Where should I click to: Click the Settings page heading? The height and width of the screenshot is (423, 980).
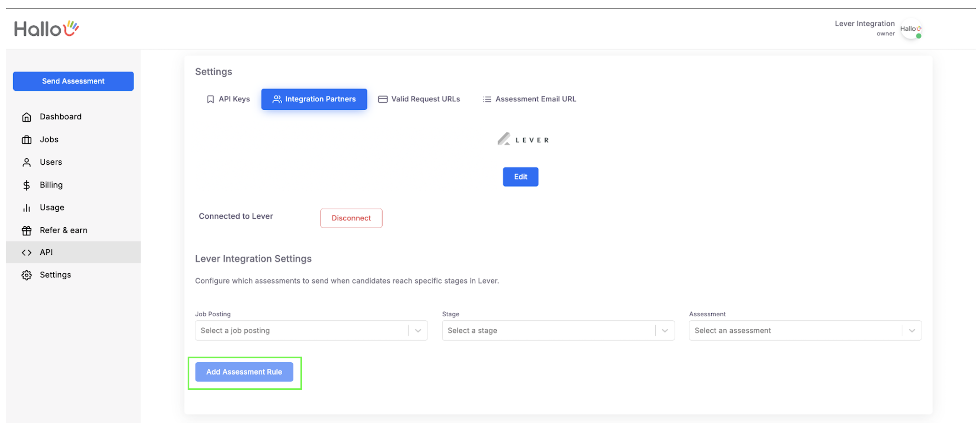213,72
